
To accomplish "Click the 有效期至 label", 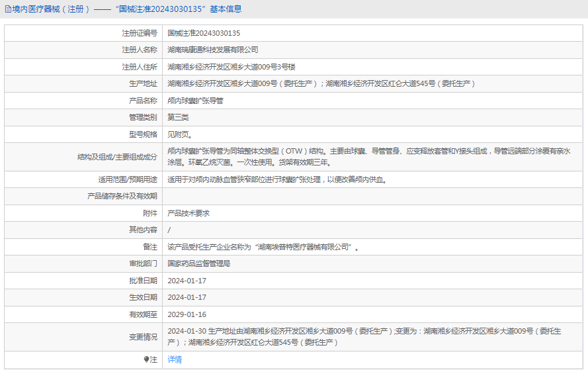I will click(x=144, y=314).
